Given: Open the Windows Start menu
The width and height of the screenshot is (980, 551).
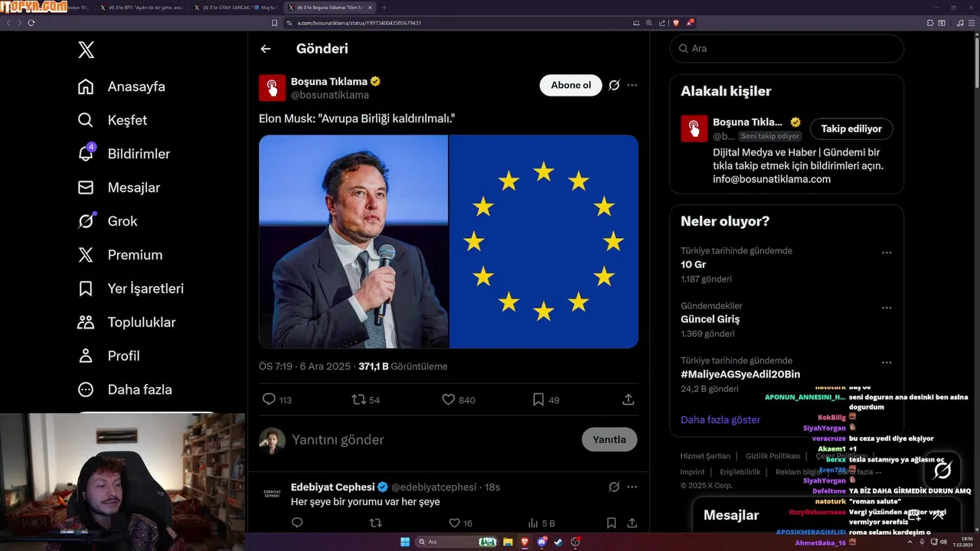Looking at the screenshot, I should [x=405, y=542].
